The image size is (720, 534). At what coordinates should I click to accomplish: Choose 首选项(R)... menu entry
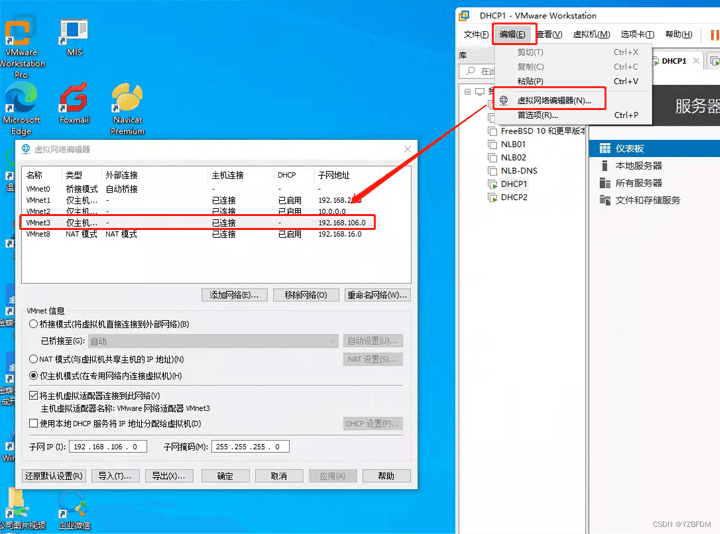pyautogui.click(x=573, y=115)
